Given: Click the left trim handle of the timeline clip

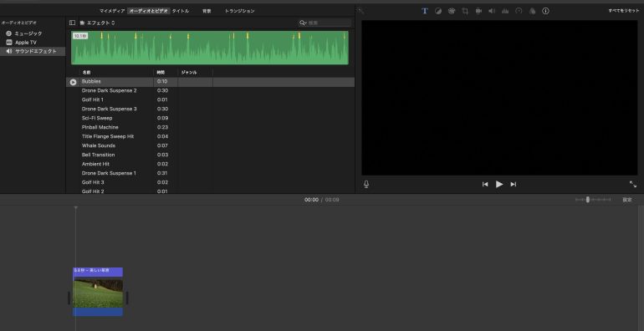Looking at the screenshot, I should point(69,298).
